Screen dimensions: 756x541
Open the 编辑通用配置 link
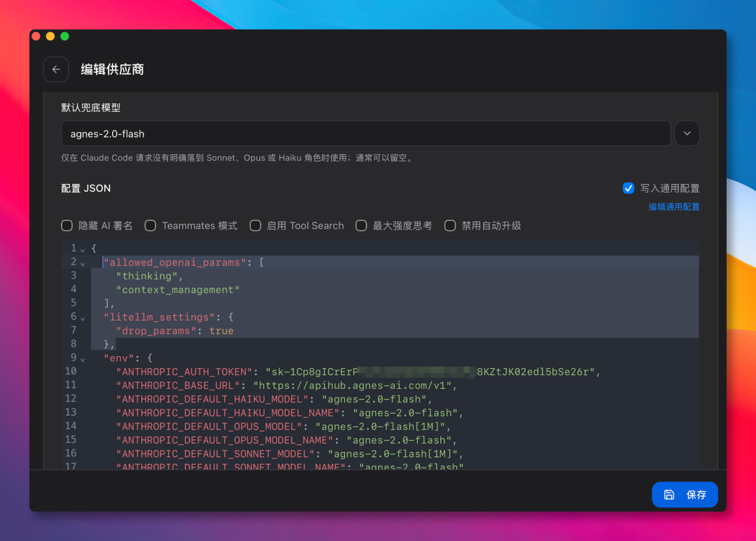pos(673,207)
